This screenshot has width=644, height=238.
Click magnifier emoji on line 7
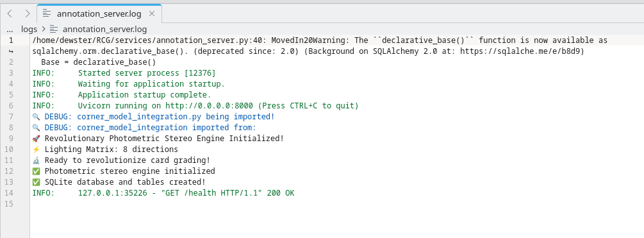point(36,117)
